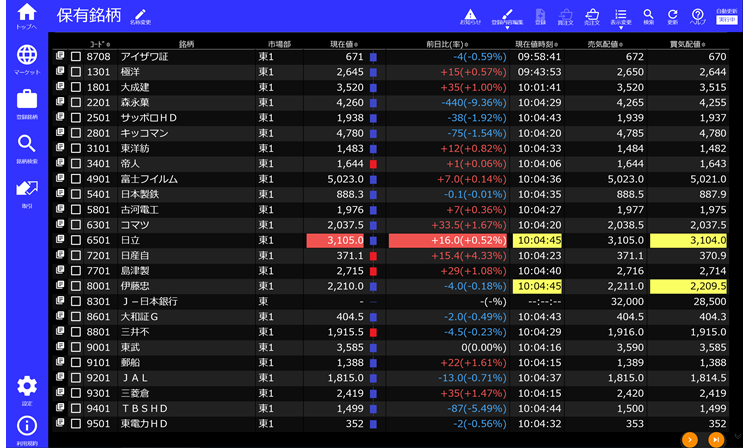Expand 表示変更 display change dropdown
750x448 pixels.
(x=620, y=19)
